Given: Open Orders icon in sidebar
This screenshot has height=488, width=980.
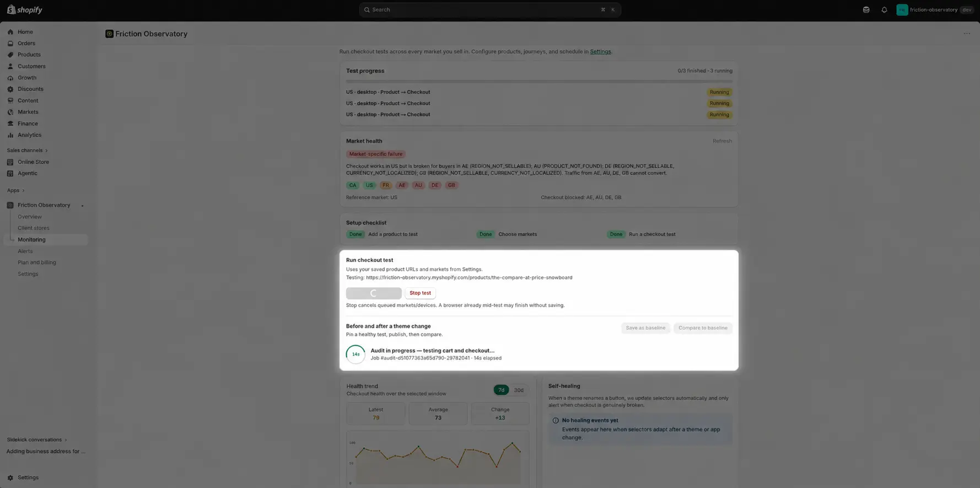Looking at the screenshot, I should [x=10, y=44].
